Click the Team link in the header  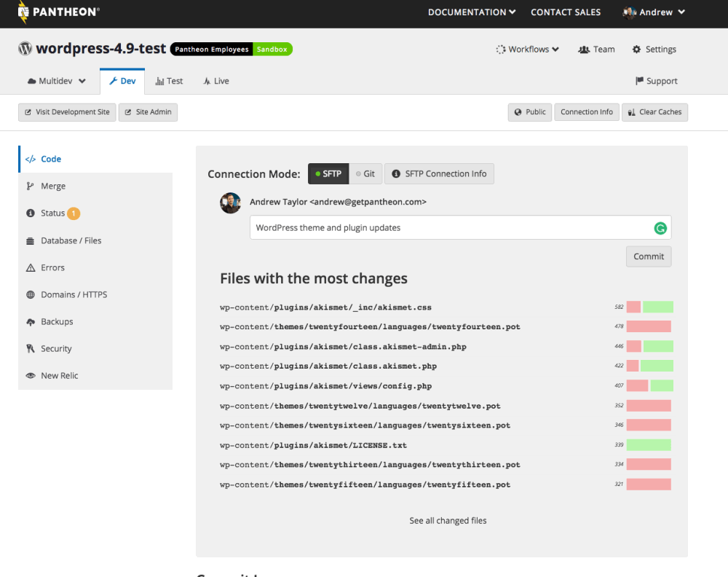pos(596,50)
